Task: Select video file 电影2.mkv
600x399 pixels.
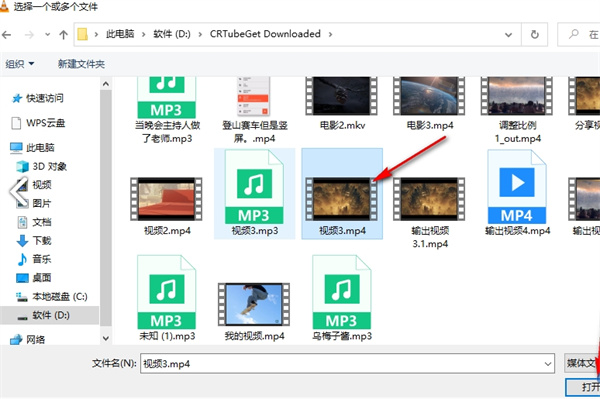Action: (x=342, y=104)
